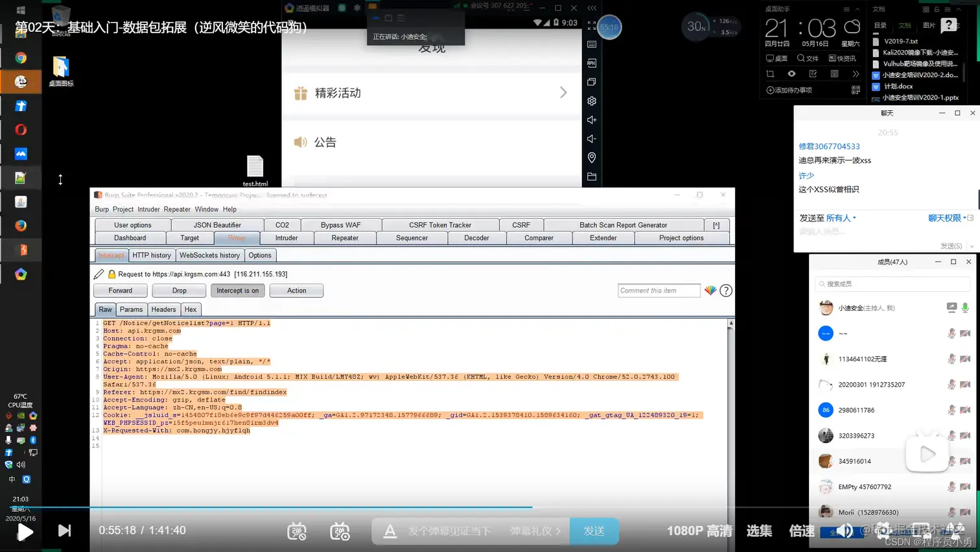Switch to WebSockets history tab
Viewport: 980px width, 552px height.
coord(209,256)
